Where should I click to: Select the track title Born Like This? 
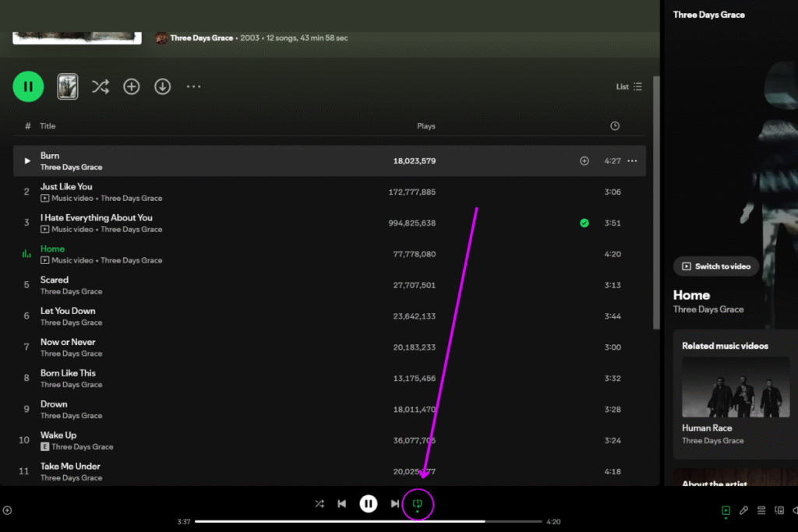[x=68, y=373]
